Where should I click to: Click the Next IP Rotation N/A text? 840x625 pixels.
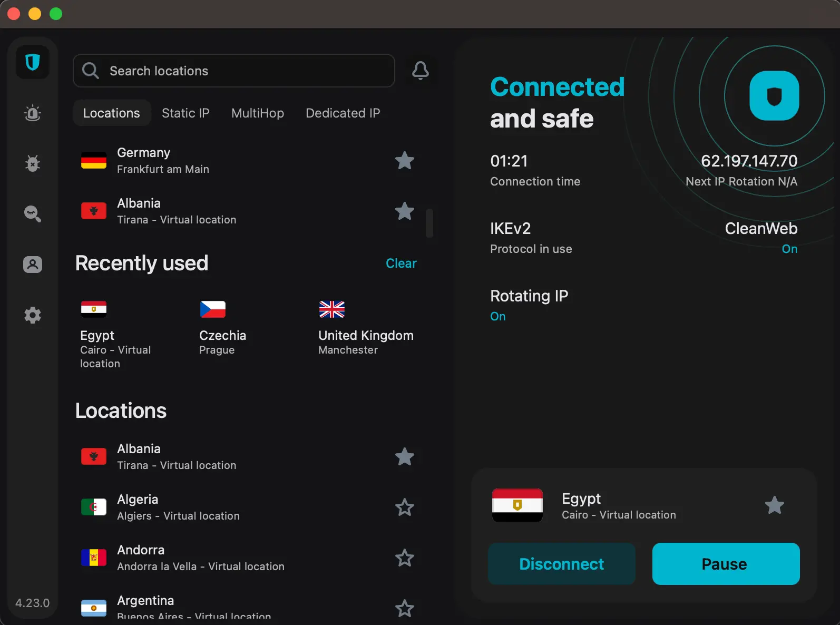741,181
